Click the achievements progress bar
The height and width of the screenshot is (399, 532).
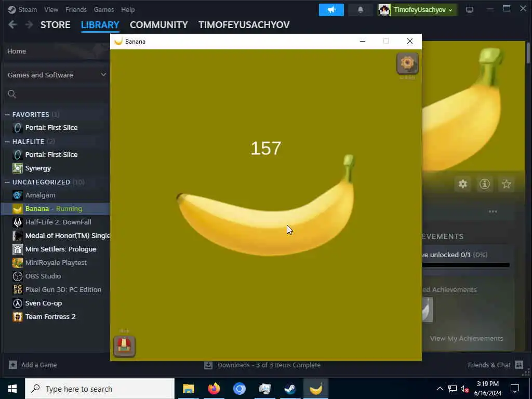point(466,265)
